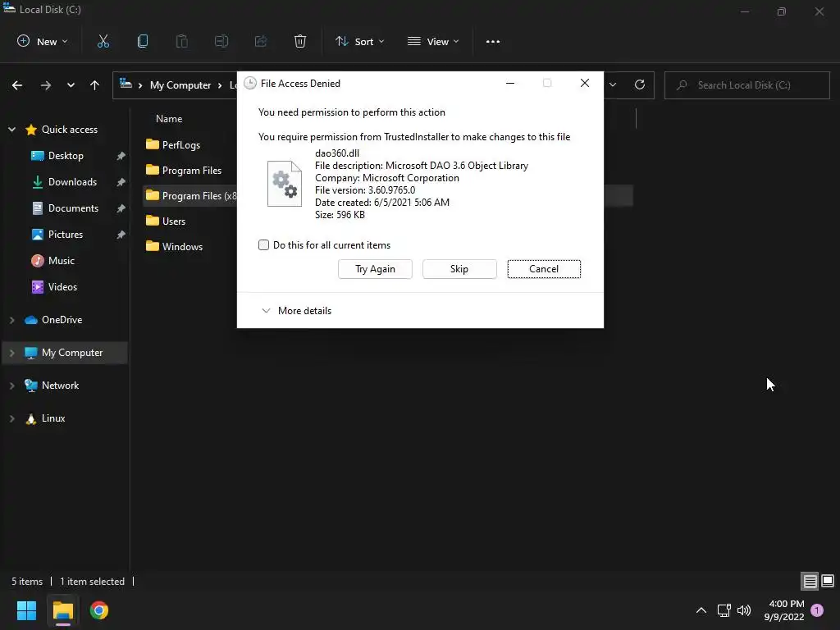Expand the OneDrive tree node

[11, 320]
